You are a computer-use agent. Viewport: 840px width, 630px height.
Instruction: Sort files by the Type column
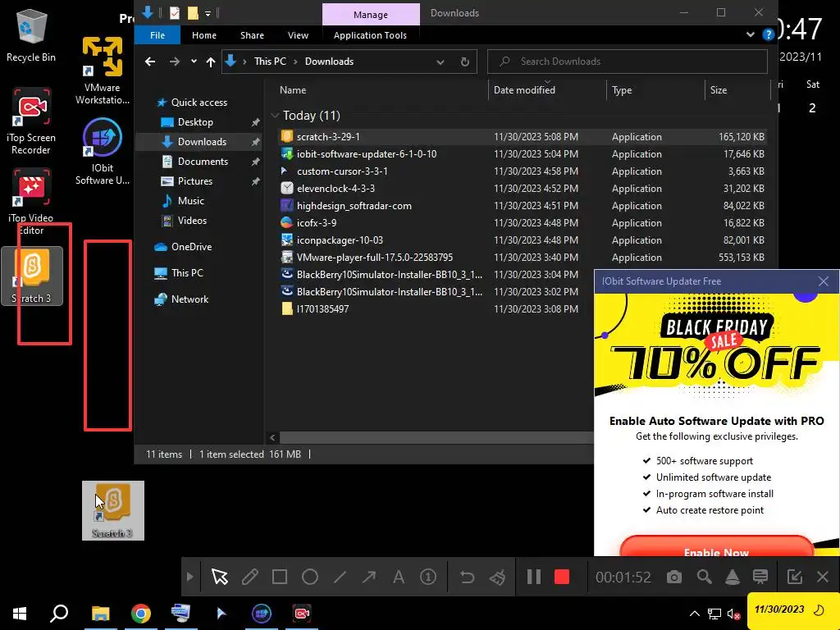[622, 90]
